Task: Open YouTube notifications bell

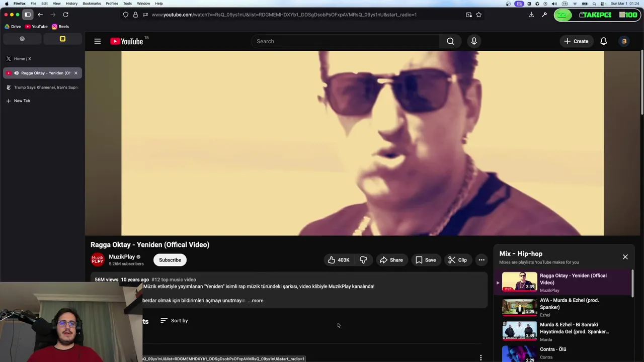Action: pos(603,41)
